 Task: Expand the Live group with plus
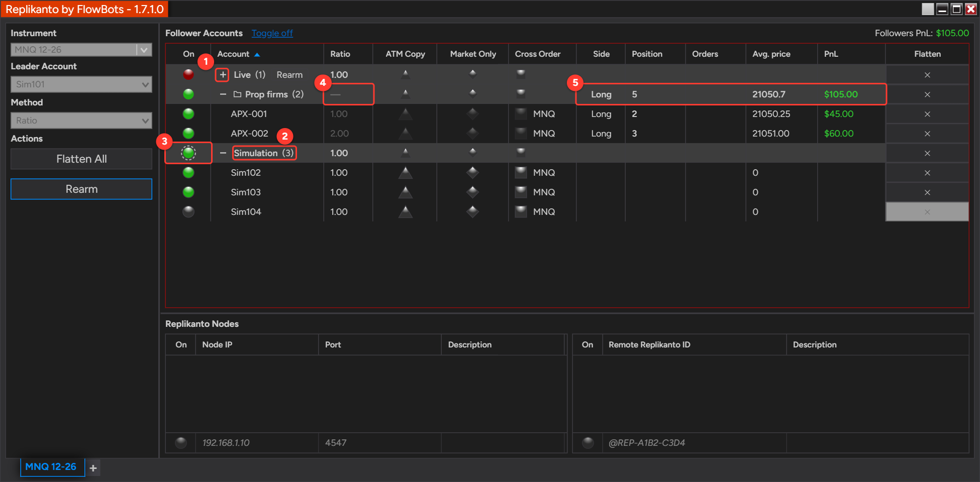(223, 75)
